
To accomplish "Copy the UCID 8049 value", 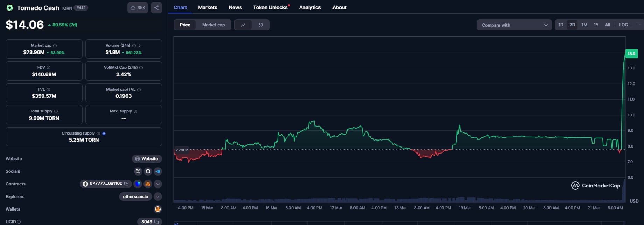I will click(156, 222).
